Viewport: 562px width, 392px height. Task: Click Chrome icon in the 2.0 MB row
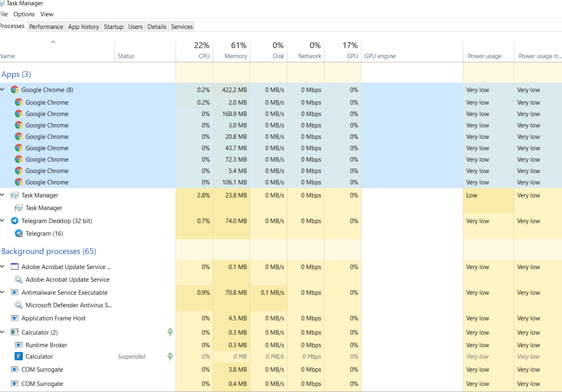click(18, 102)
